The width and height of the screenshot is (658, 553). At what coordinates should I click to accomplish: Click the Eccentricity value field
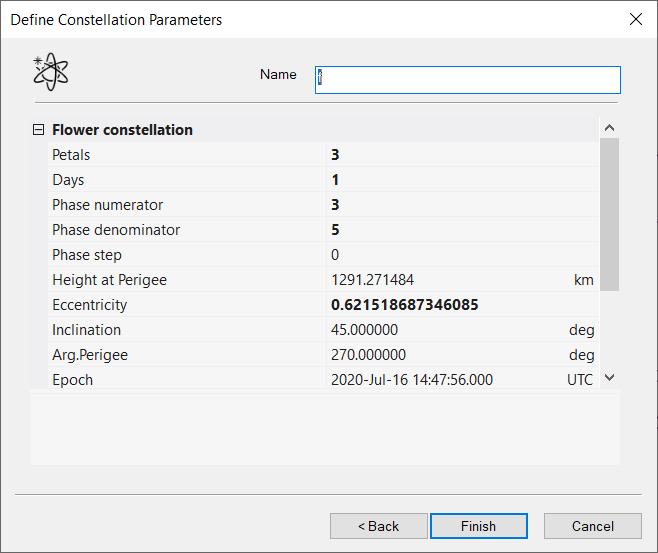pos(460,305)
